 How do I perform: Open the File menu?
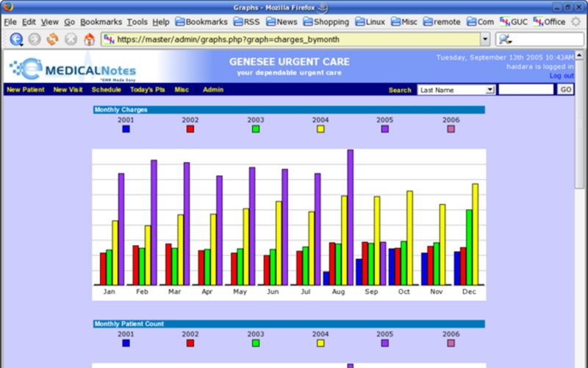click(x=10, y=22)
